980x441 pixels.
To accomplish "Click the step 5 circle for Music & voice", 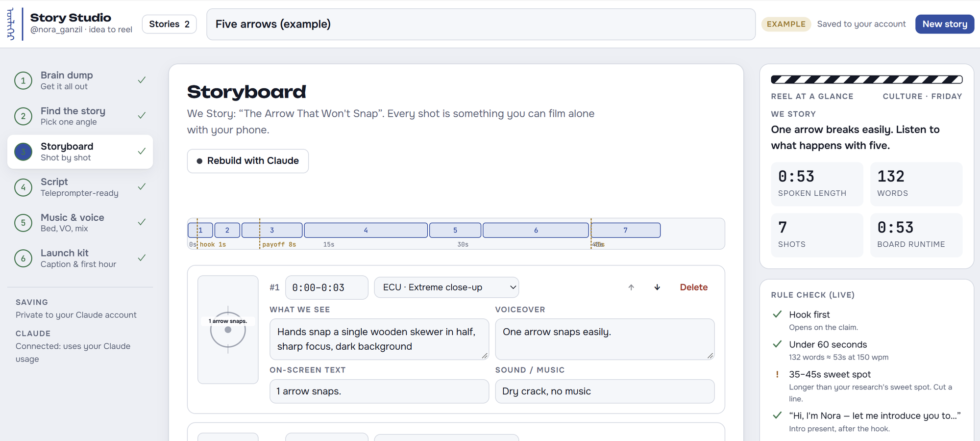I will point(23,223).
